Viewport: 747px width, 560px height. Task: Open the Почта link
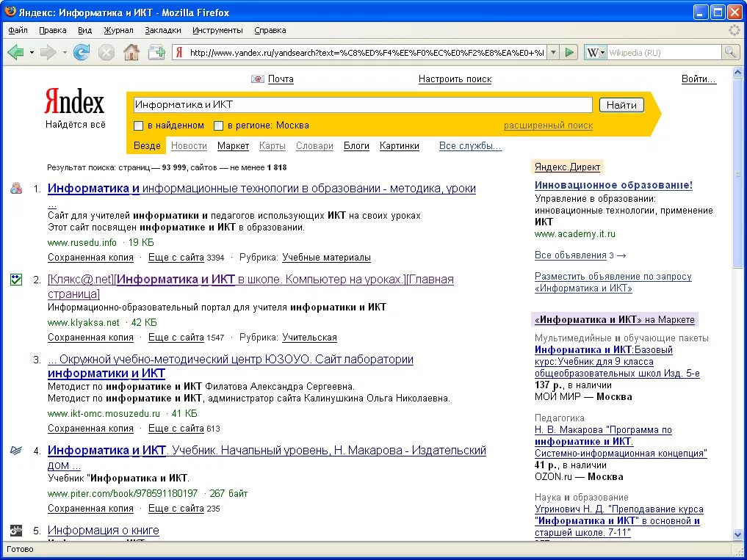pyautogui.click(x=281, y=79)
